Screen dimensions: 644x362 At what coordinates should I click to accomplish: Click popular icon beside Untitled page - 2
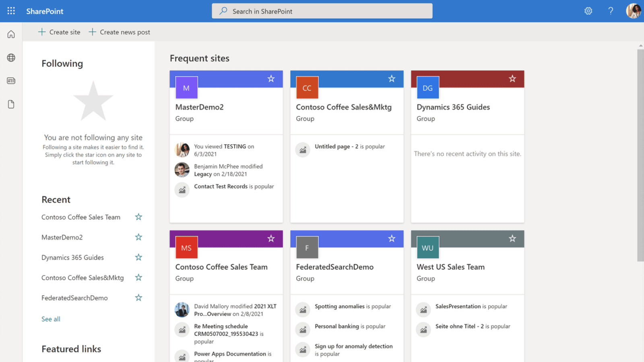[x=303, y=150]
